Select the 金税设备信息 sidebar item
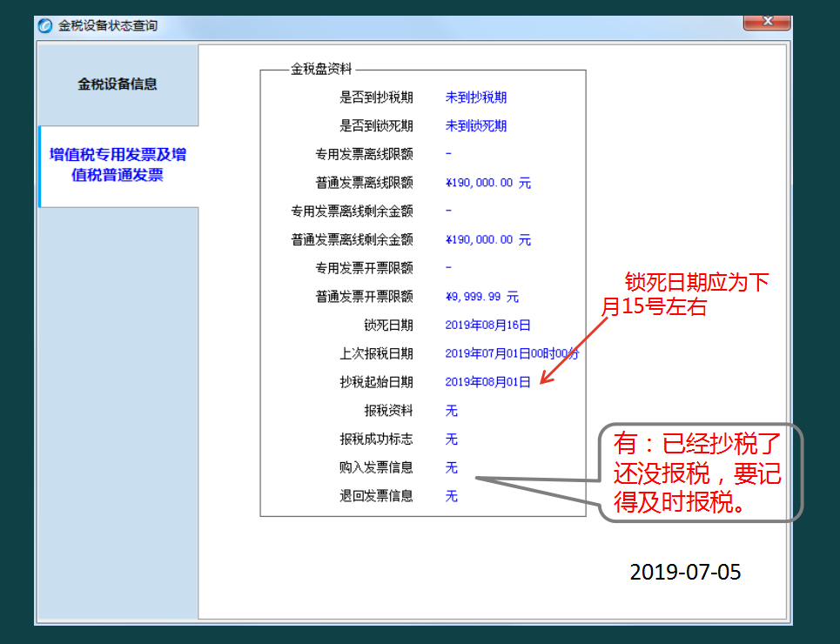This screenshot has width=840, height=644. click(x=118, y=84)
